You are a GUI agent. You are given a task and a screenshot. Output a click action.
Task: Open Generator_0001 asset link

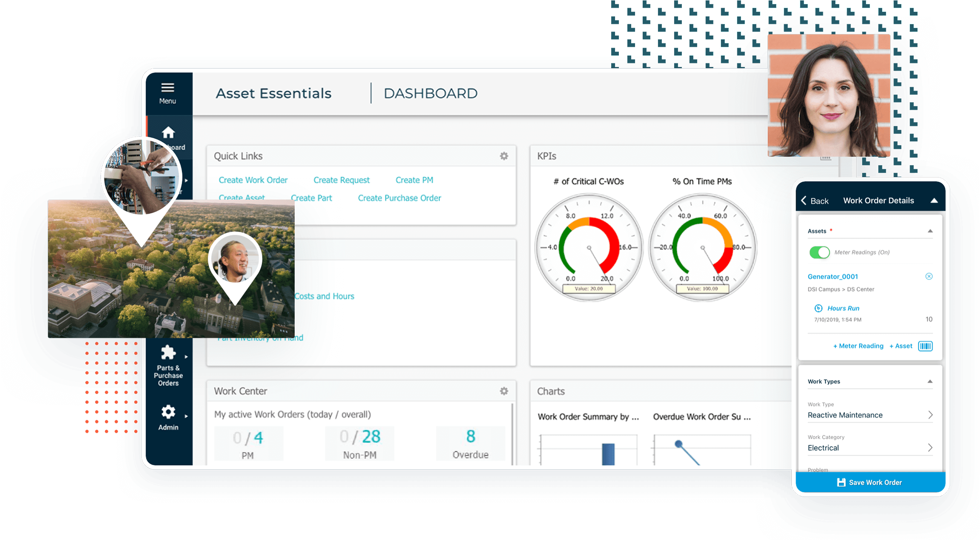833,277
